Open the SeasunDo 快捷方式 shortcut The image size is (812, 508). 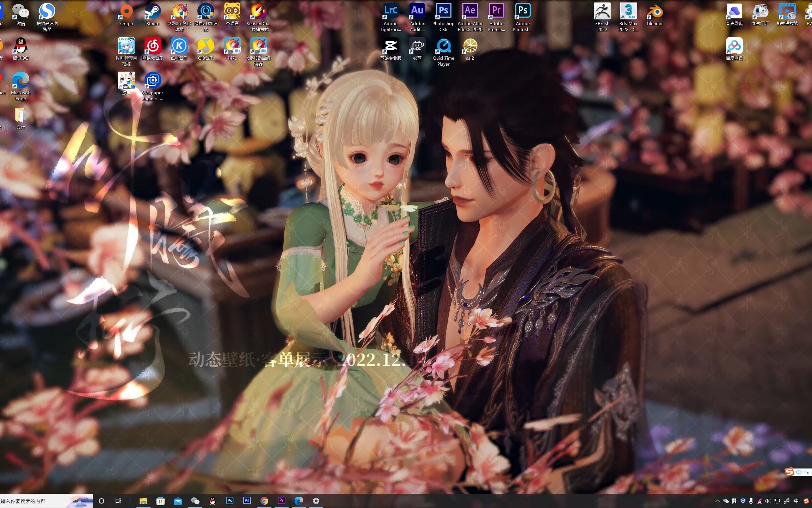(x=258, y=18)
